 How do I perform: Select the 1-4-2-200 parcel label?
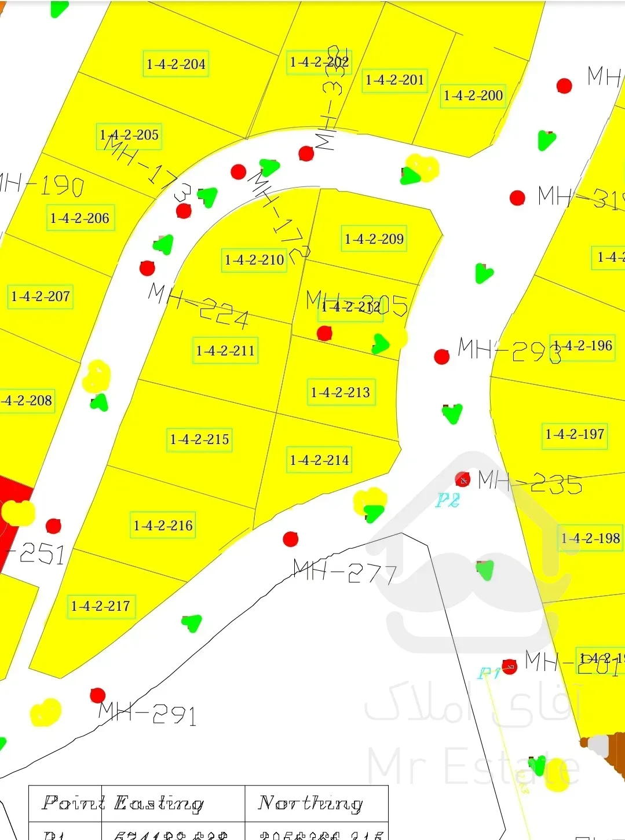(473, 96)
